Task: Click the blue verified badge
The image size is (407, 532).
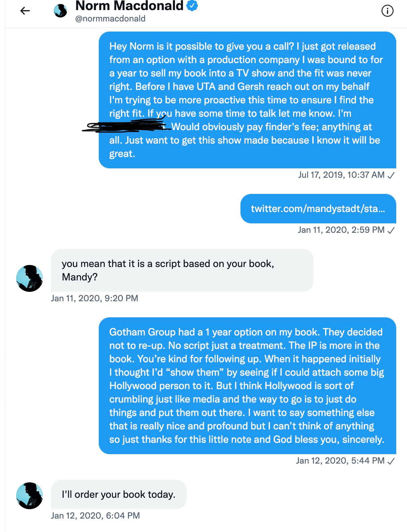Action: coord(192,5)
